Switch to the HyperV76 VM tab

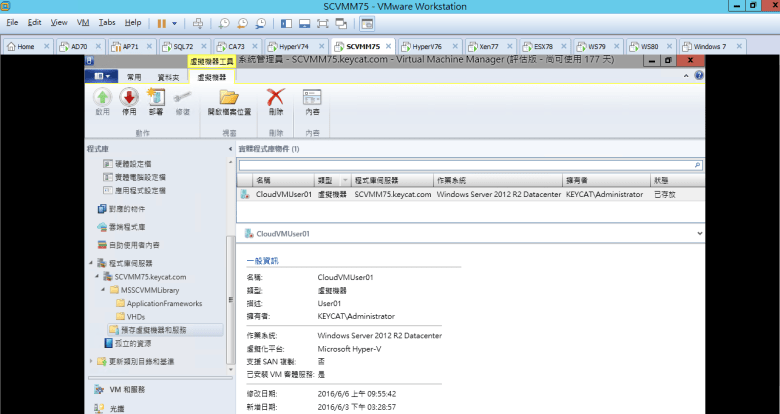click(x=426, y=46)
